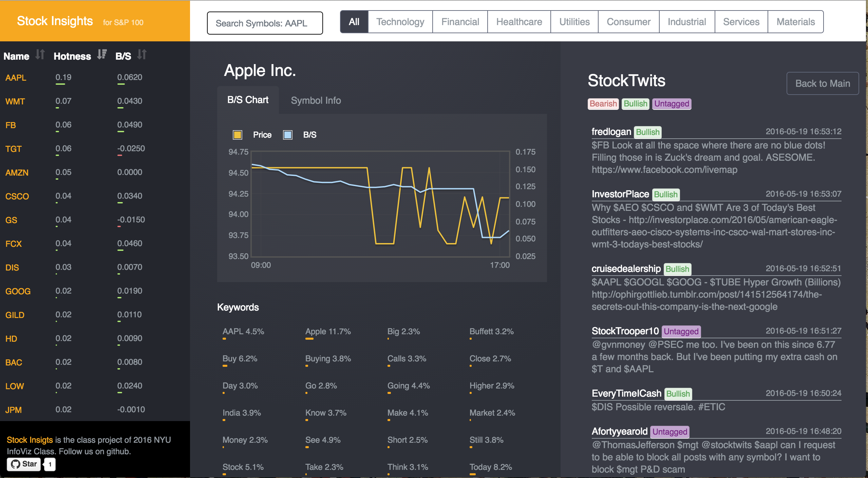
Task: Click the B/S column sort icon
Action: [142, 55]
